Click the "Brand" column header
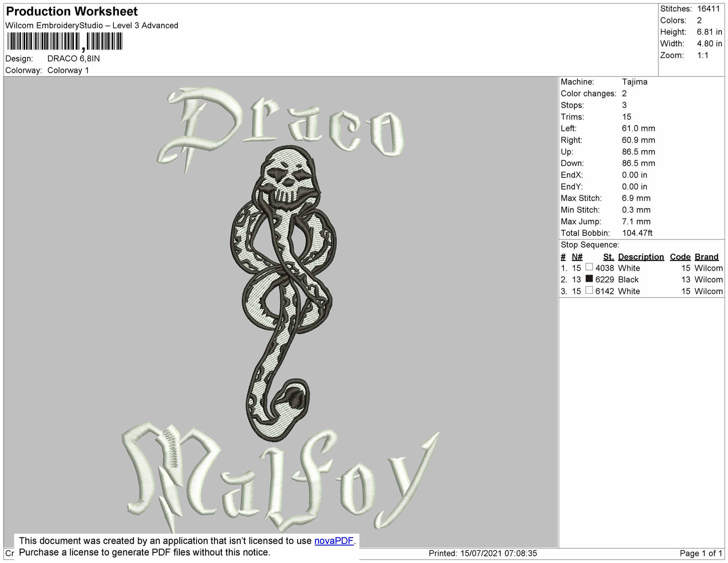The height and width of the screenshot is (563, 728). 706,257
